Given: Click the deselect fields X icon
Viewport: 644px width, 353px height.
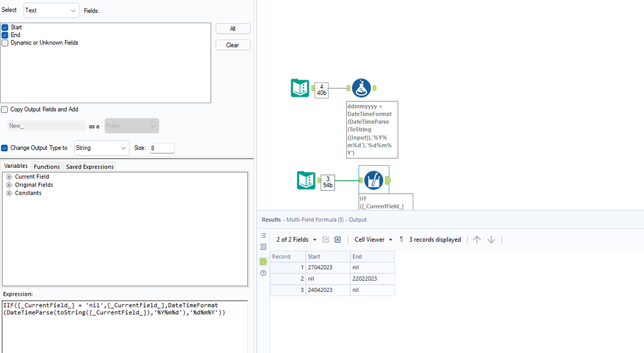Looking at the screenshot, I should coord(338,239).
